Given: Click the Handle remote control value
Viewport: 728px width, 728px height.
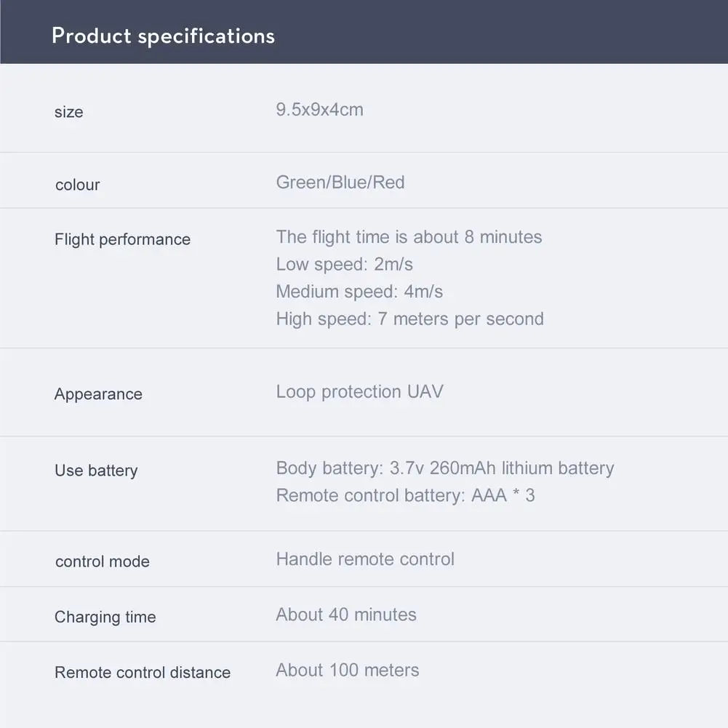Looking at the screenshot, I should pos(365,559).
